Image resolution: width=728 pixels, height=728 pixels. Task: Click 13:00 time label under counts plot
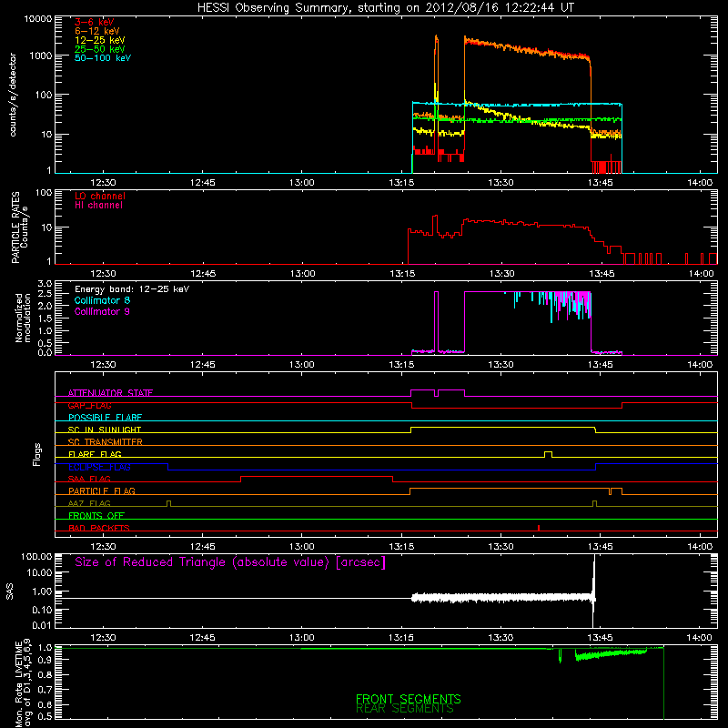[302, 183]
